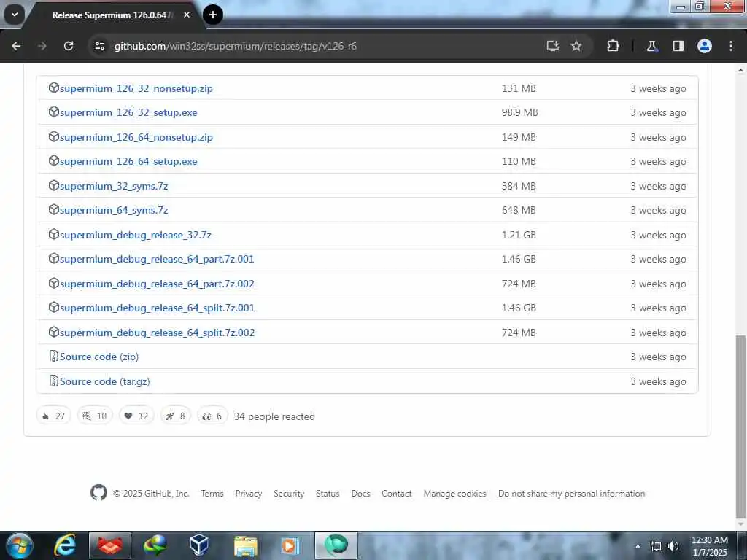Screen dimensions: 747x560
Task: Open a new tab with the plus button
Action: pyautogui.click(x=213, y=15)
